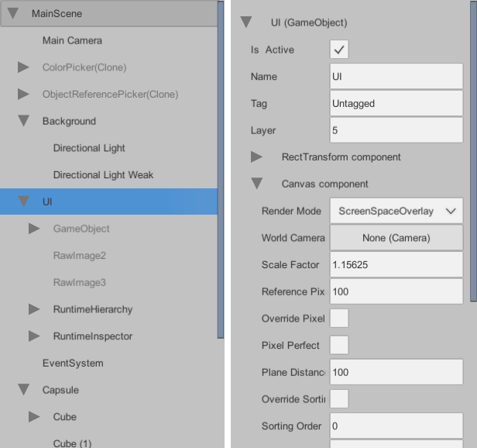477x448 pixels.
Task: Open the Render Mode dropdown
Action: click(396, 211)
